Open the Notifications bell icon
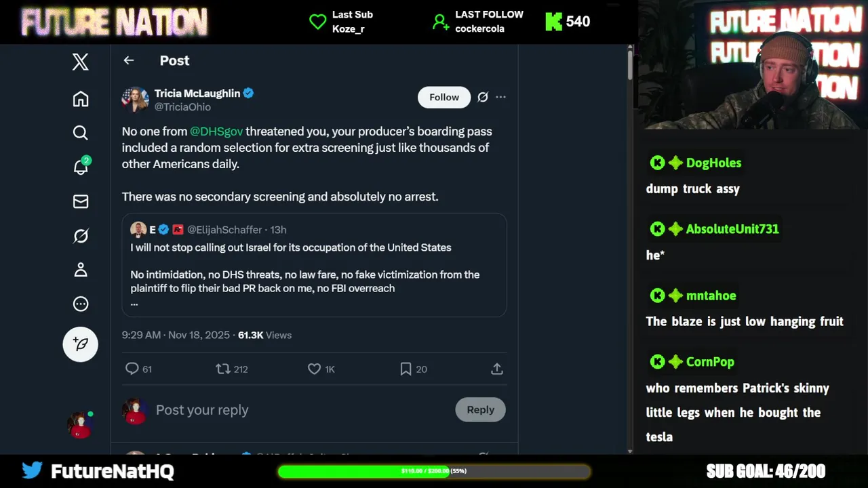The width and height of the screenshot is (868, 488). click(x=81, y=167)
